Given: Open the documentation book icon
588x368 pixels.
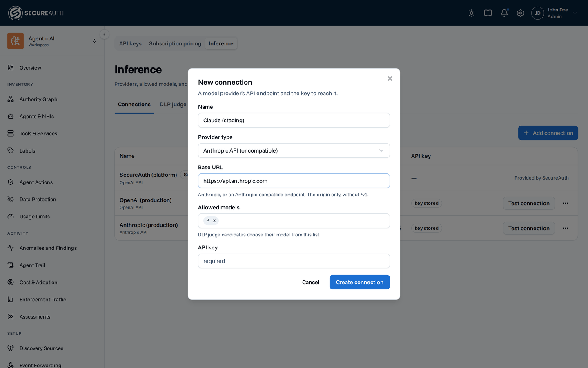Looking at the screenshot, I should click(x=488, y=13).
